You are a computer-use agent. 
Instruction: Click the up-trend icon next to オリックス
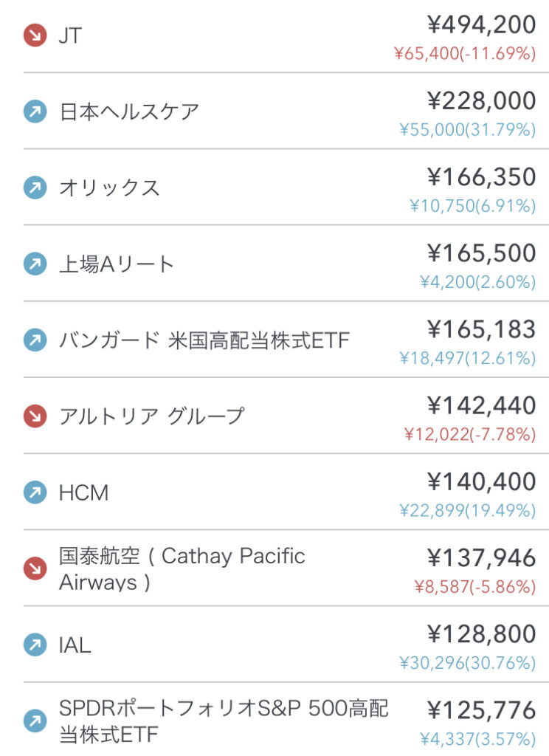(x=35, y=188)
